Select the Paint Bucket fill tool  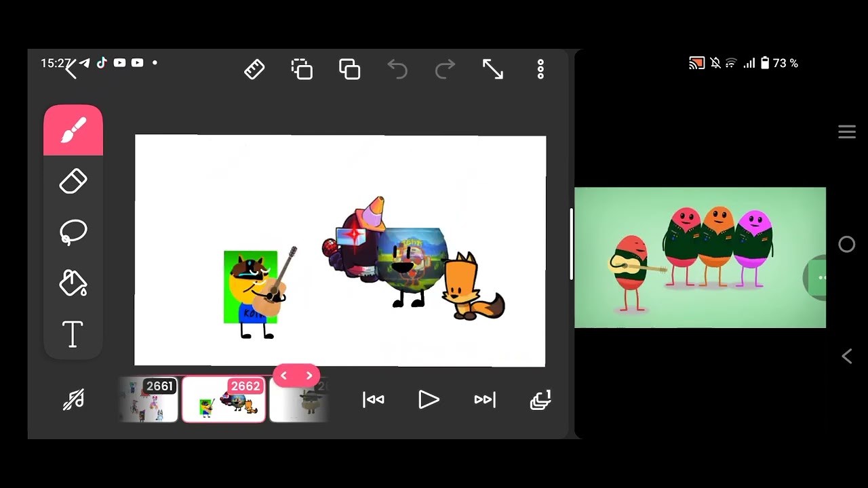coord(73,283)
